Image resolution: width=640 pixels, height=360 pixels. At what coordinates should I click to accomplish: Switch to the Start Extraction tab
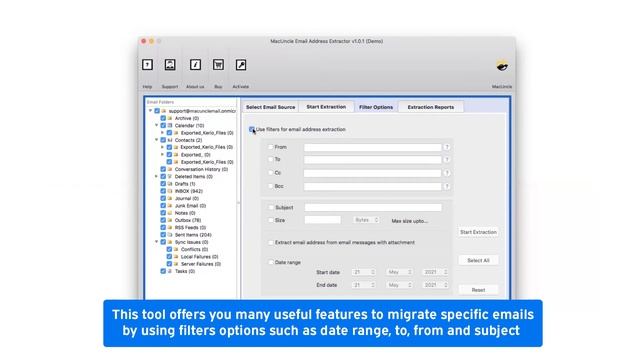click(x=326, y=107)
